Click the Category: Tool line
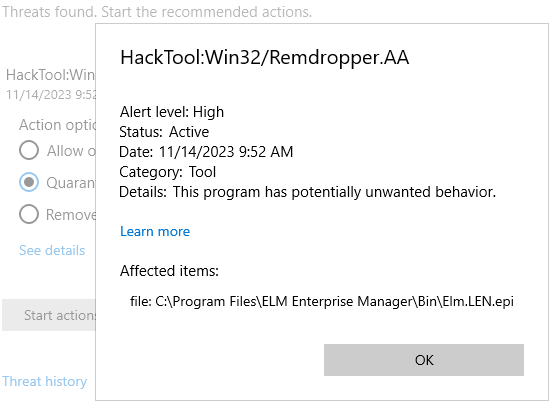Image resolution: width=557 pixels, height=409 pixels. [168, 172]
